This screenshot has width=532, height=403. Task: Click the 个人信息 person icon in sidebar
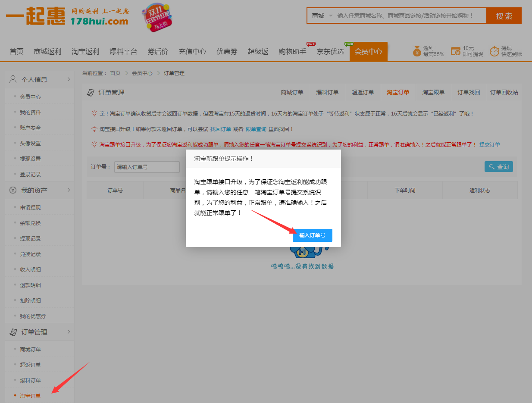13,79
